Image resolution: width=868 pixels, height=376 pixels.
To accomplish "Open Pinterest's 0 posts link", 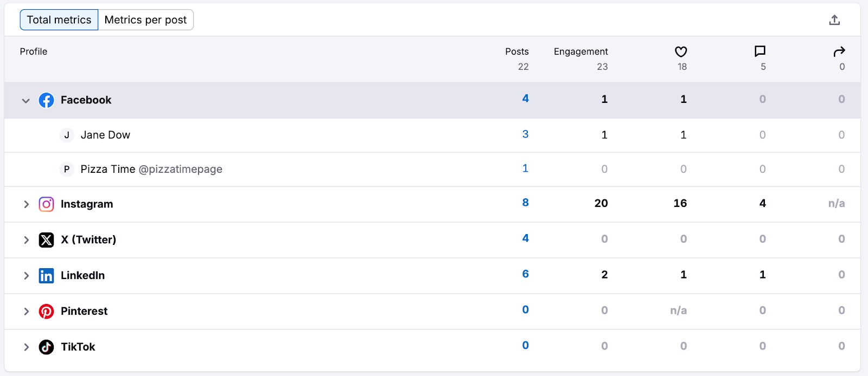I will [x=525, y=310].
